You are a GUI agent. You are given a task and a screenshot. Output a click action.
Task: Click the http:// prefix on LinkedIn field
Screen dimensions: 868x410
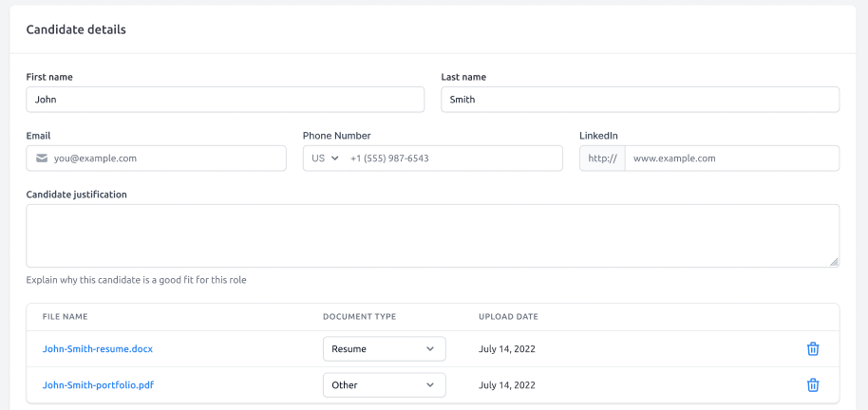click(x=602, y=158)
